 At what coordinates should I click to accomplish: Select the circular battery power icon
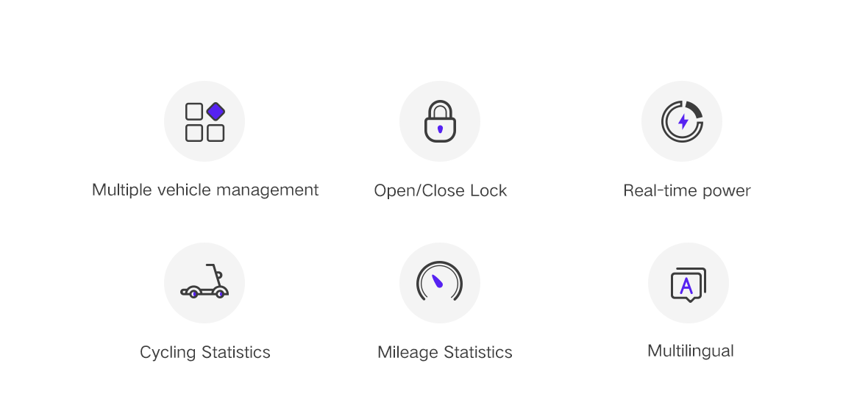[681, 121]
